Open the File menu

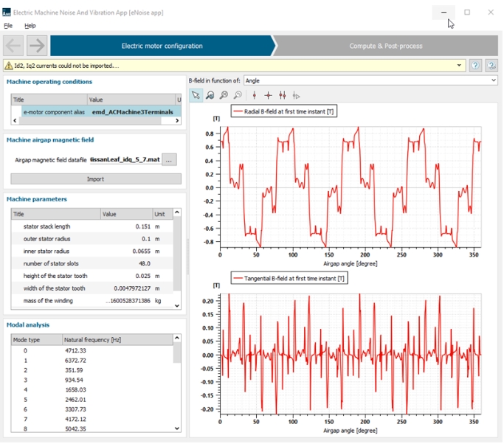pos(8,26)
